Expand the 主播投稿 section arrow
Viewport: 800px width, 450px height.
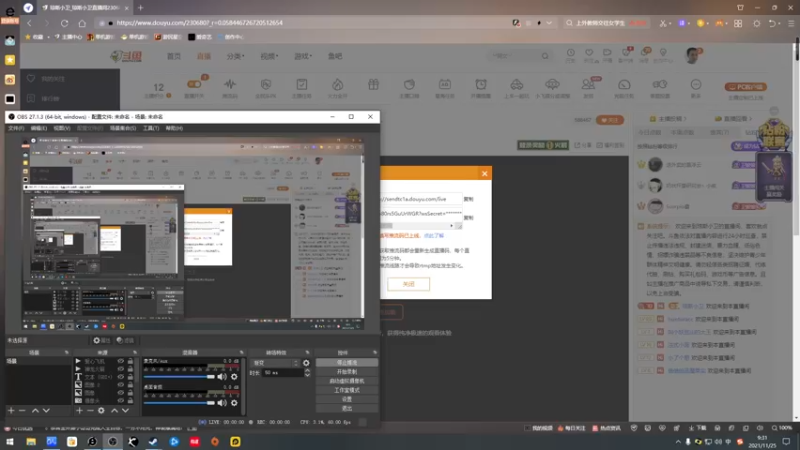pos(685,119)
